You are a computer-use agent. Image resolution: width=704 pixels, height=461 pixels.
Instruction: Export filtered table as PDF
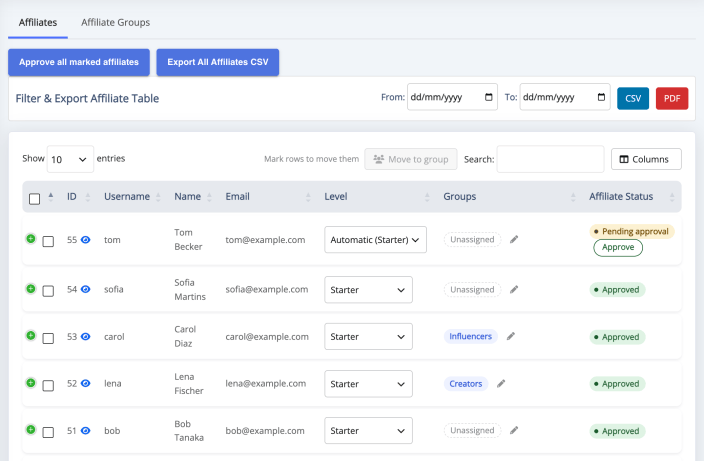[x=672, y=98]
